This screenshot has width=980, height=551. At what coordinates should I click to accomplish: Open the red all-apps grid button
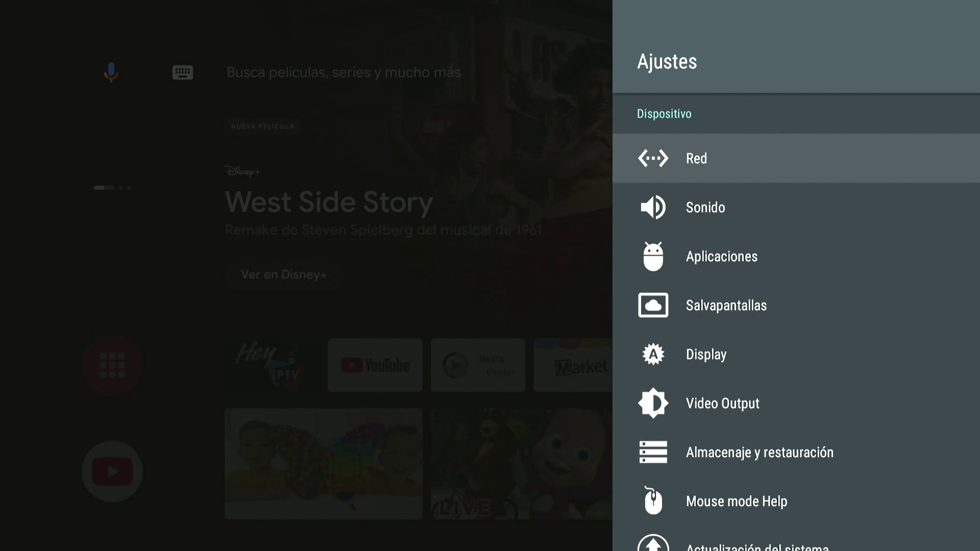click(112, 365)
